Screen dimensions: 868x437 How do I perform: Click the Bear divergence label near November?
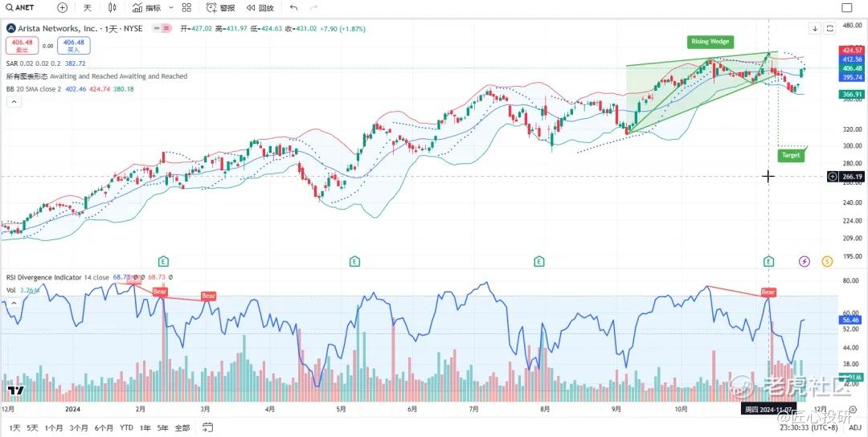pos(768,292)
